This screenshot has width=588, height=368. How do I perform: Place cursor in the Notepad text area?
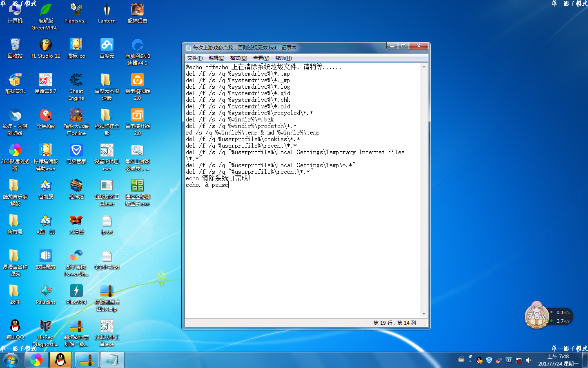tap(302, 245)
